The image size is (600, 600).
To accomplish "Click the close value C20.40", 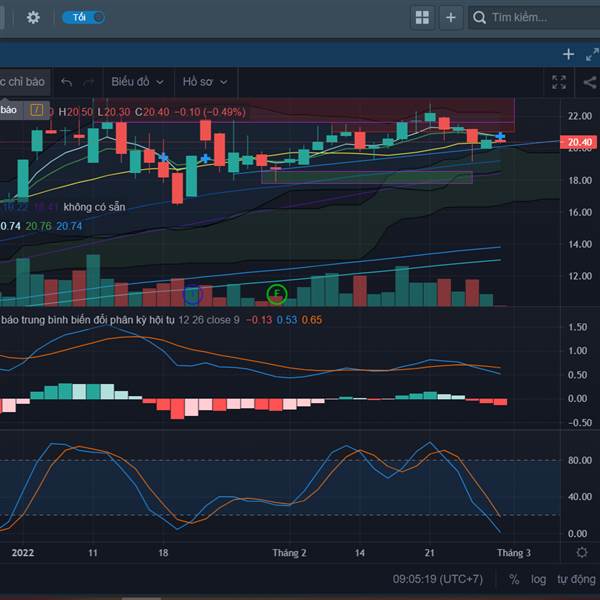I will (152, 112).
